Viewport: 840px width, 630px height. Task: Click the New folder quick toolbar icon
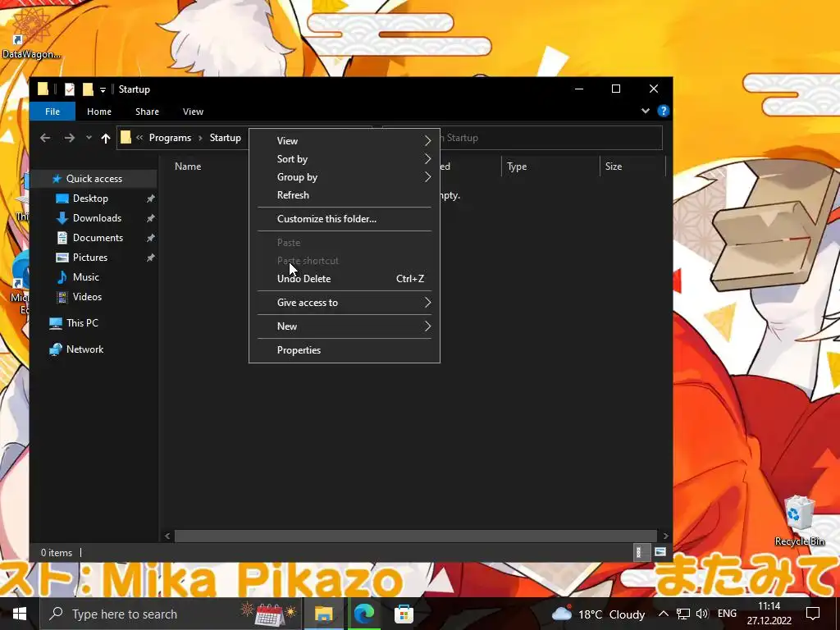click(x=88, y=89)
